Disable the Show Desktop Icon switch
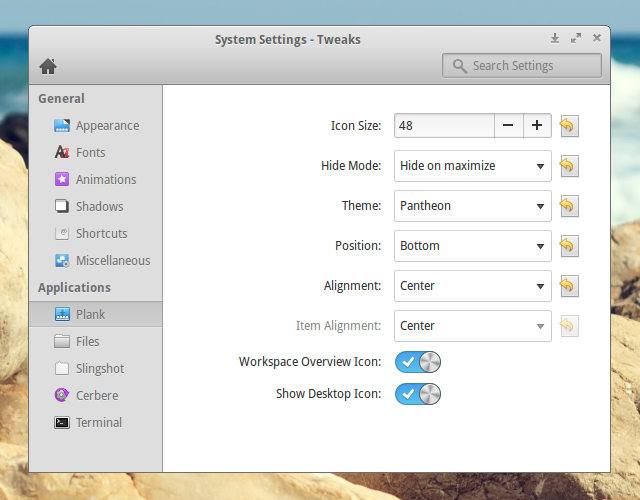Viewport: 640px width, 500px height. click(x=418, y=394)
